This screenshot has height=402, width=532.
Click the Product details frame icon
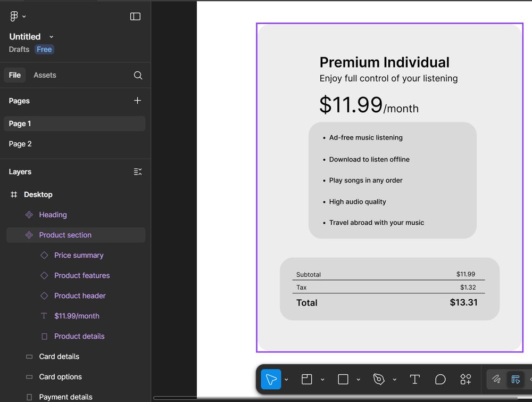44,336
